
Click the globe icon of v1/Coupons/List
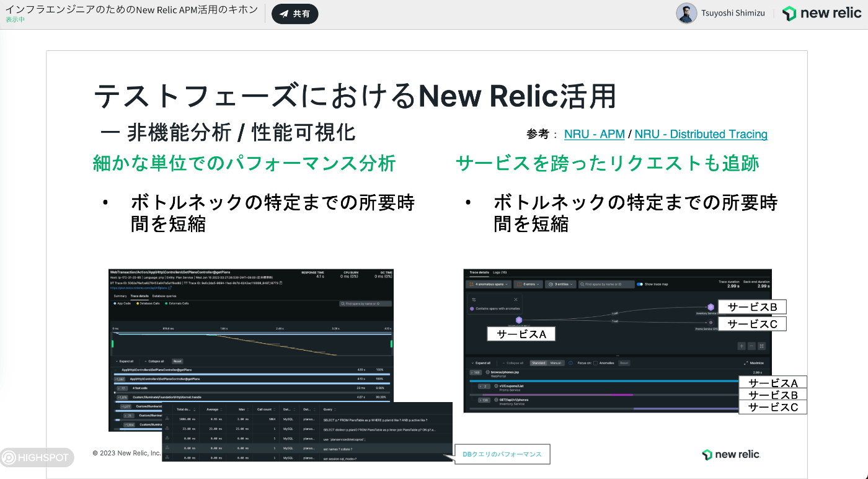(x=496, y=386)
